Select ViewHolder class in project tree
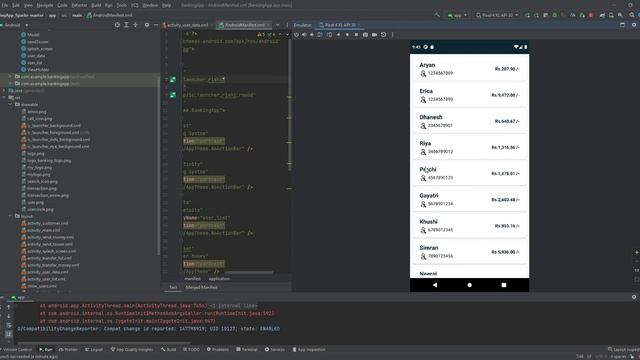 tap(35, 69)
